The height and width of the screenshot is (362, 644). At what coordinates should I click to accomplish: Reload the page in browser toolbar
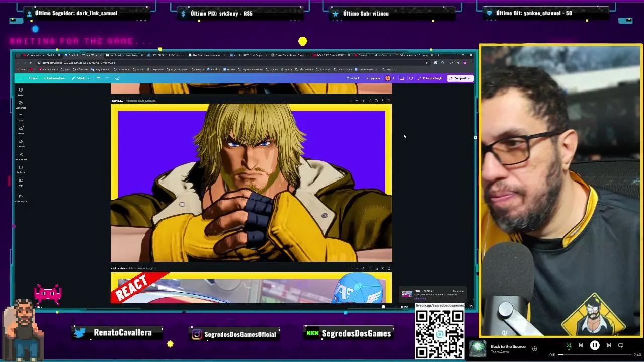click(x=31, y=63)
